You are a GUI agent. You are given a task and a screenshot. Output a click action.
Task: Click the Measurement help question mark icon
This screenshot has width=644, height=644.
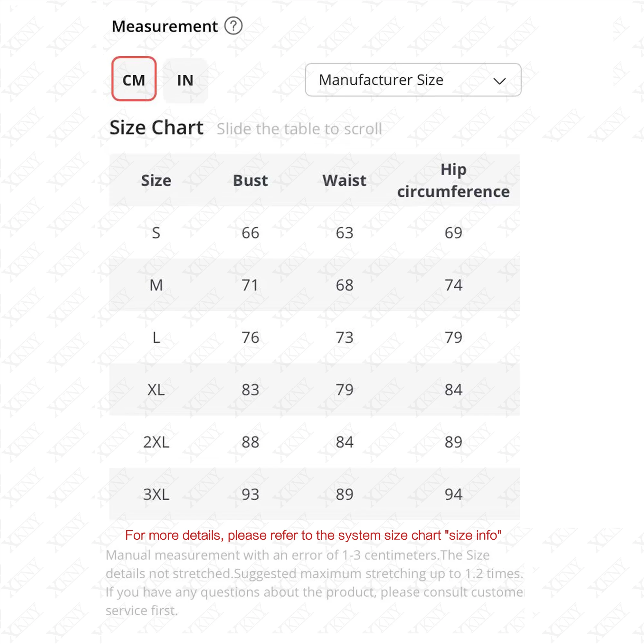click(x=233, y=26)
